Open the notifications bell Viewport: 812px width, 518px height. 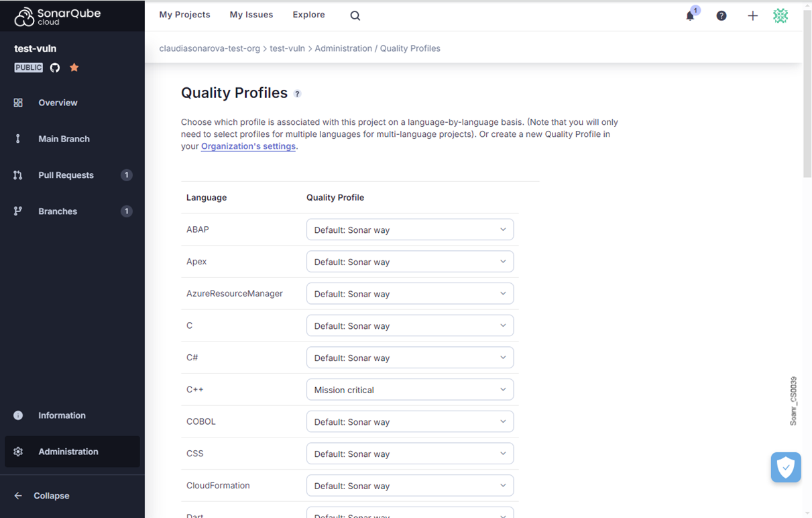point(690,15)
